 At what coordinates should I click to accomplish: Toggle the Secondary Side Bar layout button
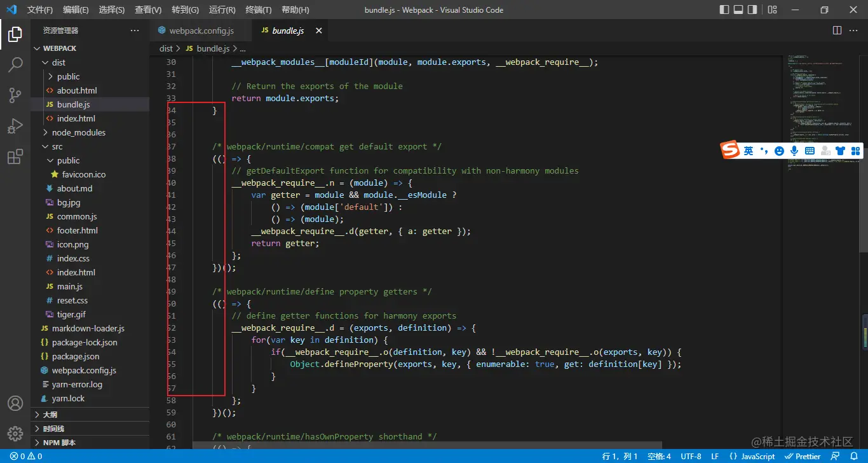pos(752,10)
